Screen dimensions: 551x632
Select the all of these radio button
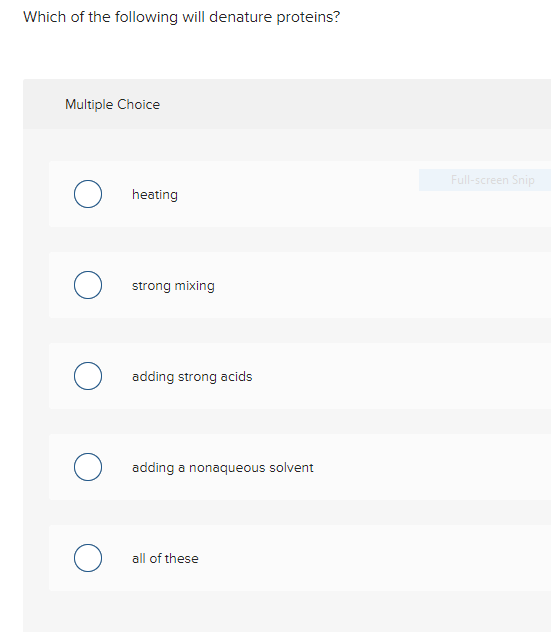coord(88,558)
